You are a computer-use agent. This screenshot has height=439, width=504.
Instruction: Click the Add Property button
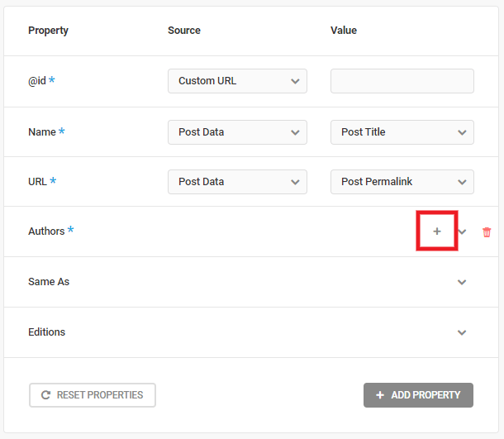pos(418,395)
